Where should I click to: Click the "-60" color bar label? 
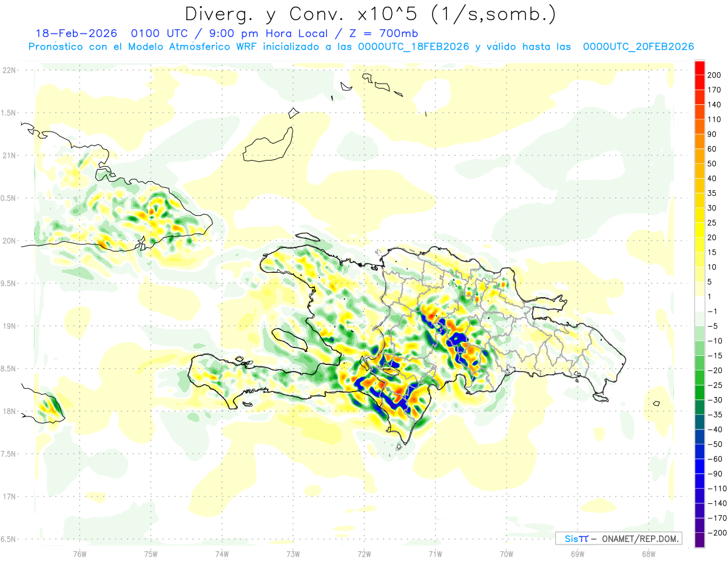coord(716,459)
